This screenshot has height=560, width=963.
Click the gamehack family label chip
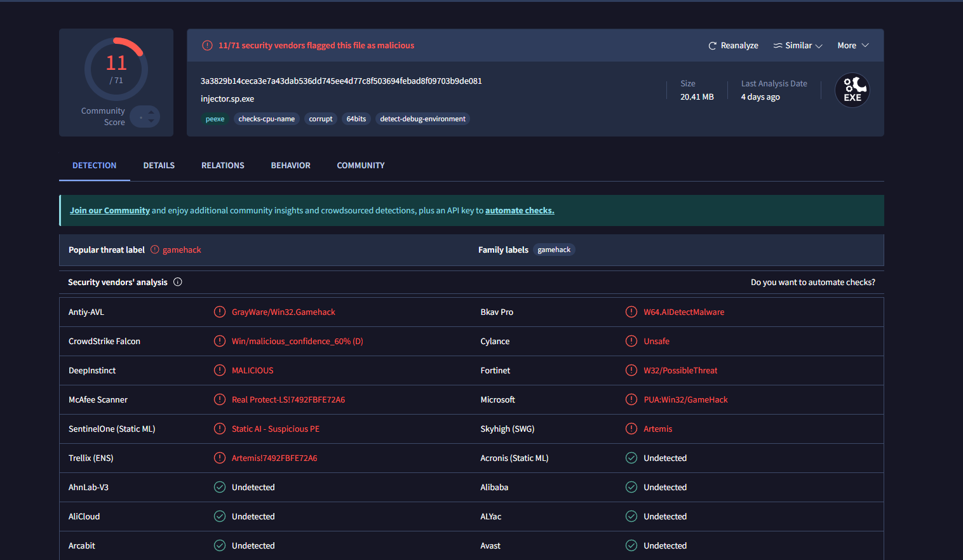pos(554,250)
